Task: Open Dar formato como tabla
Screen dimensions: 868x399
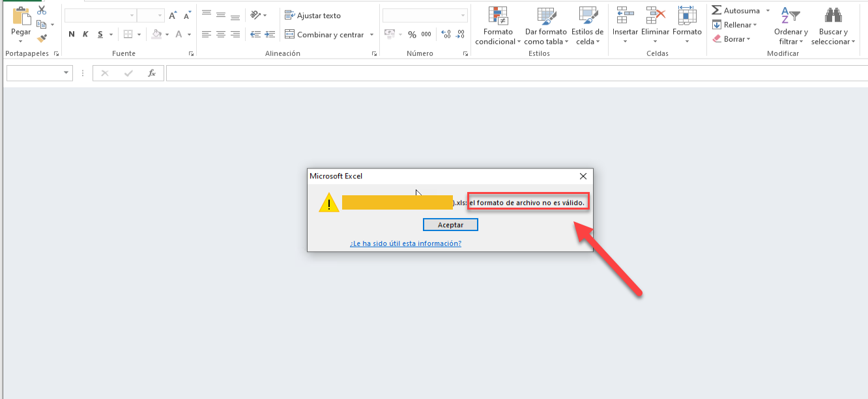Action: coord(546,27)
